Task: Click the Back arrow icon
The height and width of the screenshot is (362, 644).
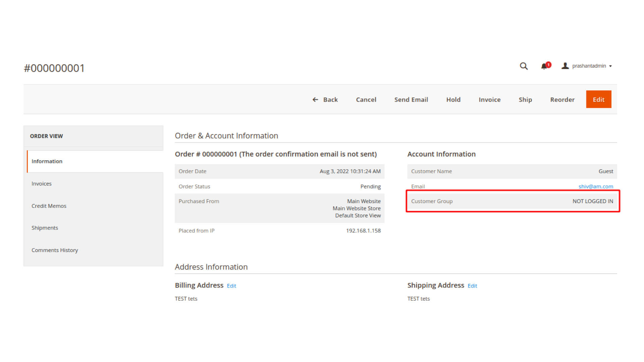Action: [315, 100]
